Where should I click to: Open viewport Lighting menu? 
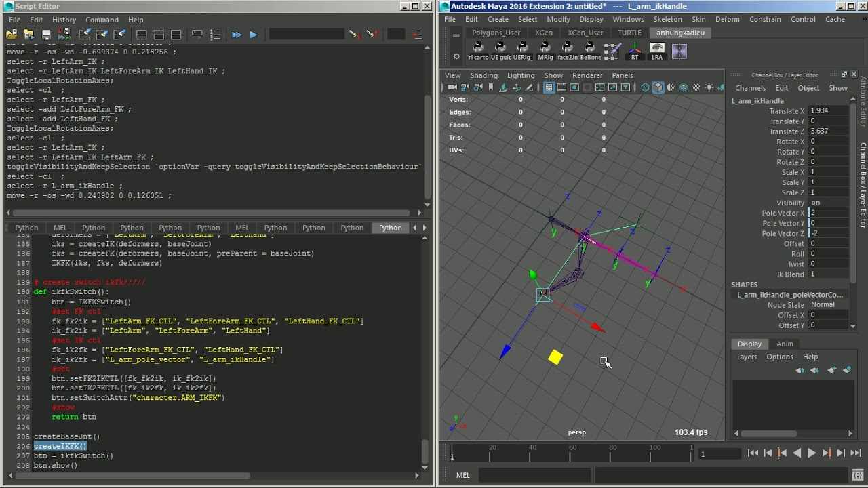pos(521,75)
